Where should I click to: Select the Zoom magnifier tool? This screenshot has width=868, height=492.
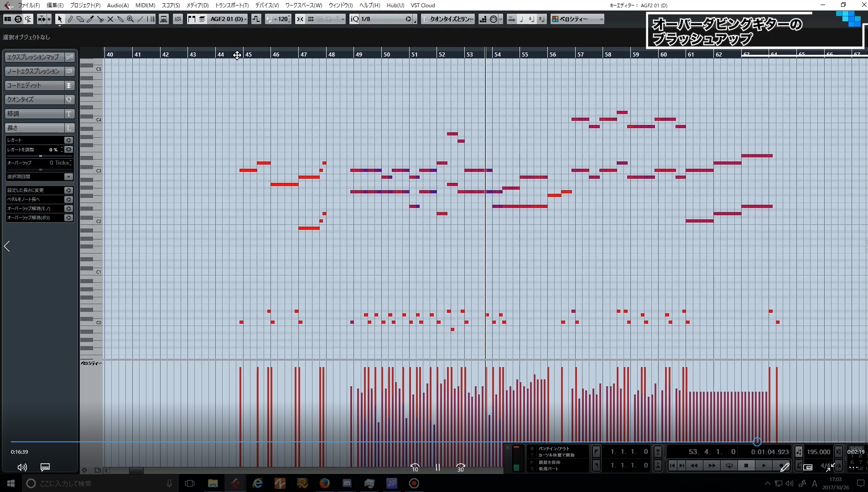130,19
